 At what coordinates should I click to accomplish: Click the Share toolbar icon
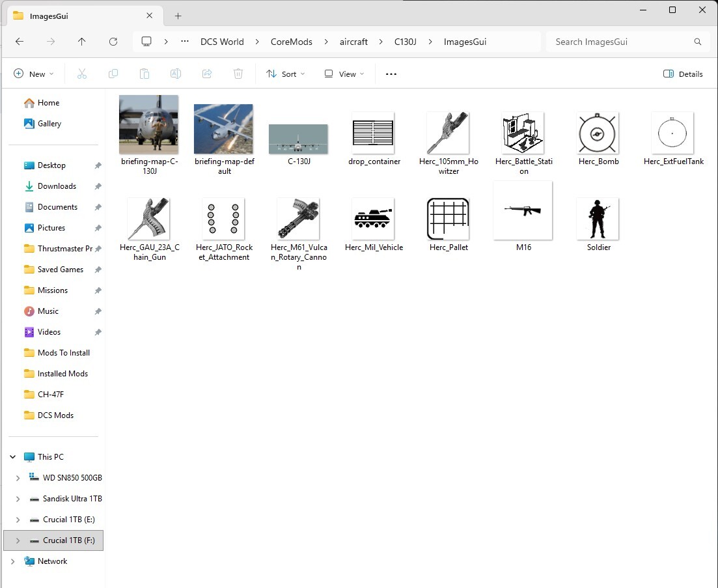pos(207,74)
